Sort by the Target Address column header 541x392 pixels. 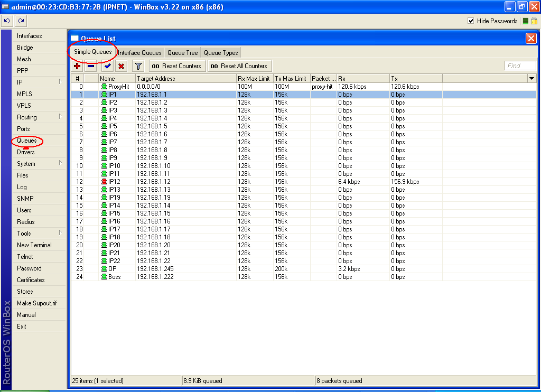coord(185,79)
